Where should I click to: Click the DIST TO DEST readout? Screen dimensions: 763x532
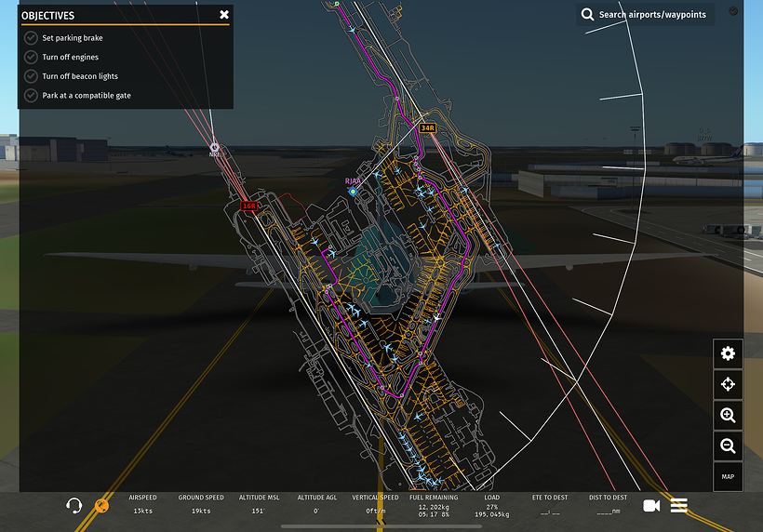click(x=609, y=504)
